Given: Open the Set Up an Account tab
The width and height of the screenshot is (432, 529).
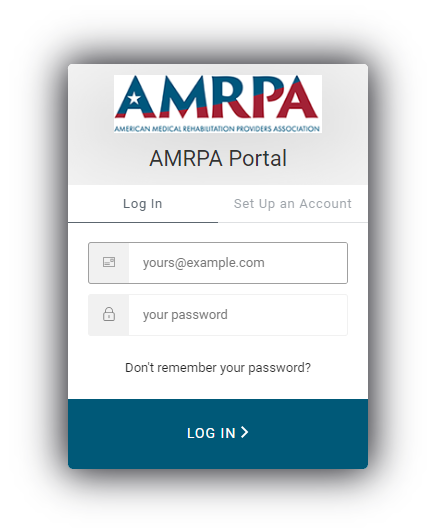Looking at the screenshot, I should 293,204.
